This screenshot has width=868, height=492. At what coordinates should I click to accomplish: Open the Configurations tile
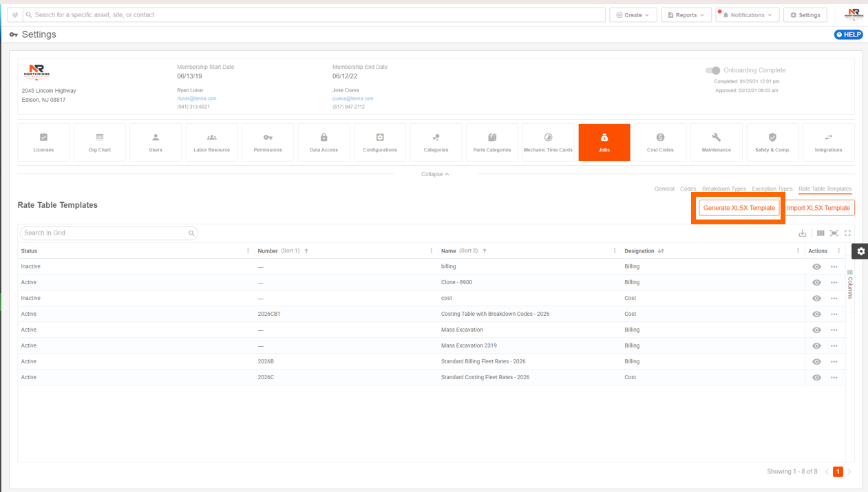[x=380, y=142]
